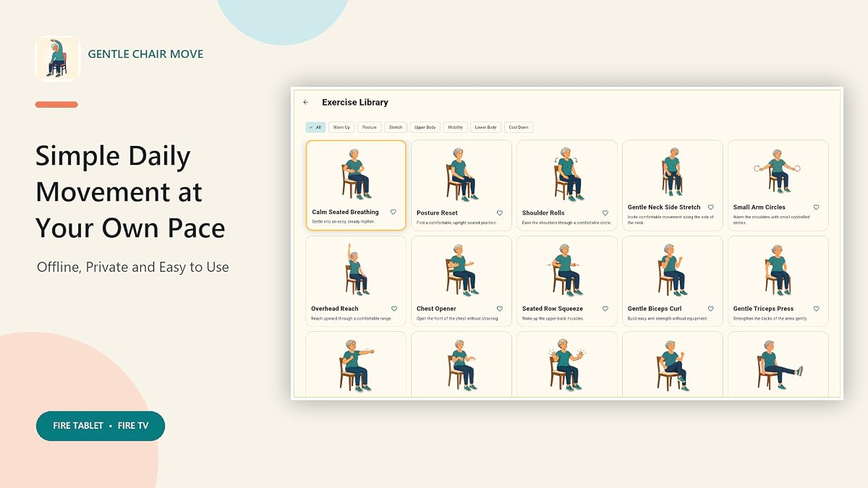Click 'Strengthen the backs of the arms gently.'
The height and width of the screenshot is (488, 868).
tap(770, 318)
